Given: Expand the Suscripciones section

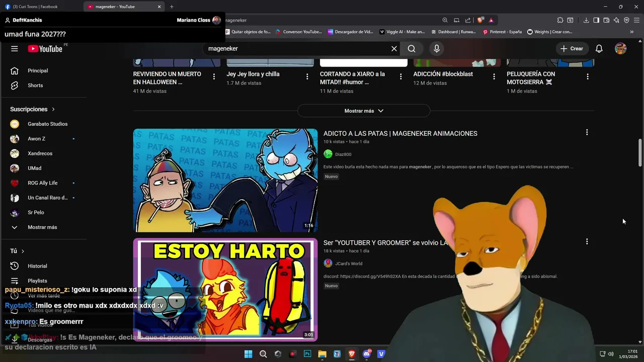Looking at the screenshot, I should pyautogui.click(x=32, y=109).
